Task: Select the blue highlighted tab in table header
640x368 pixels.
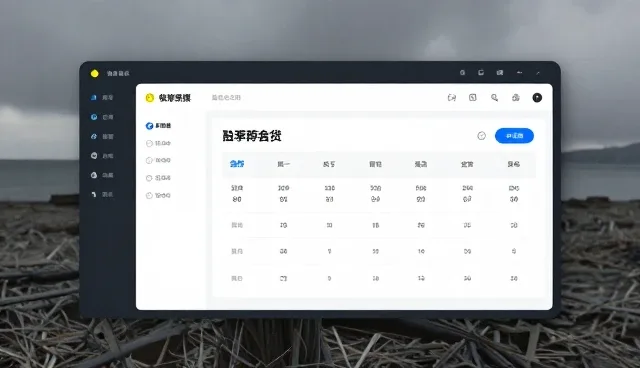Action: point(237,164)
